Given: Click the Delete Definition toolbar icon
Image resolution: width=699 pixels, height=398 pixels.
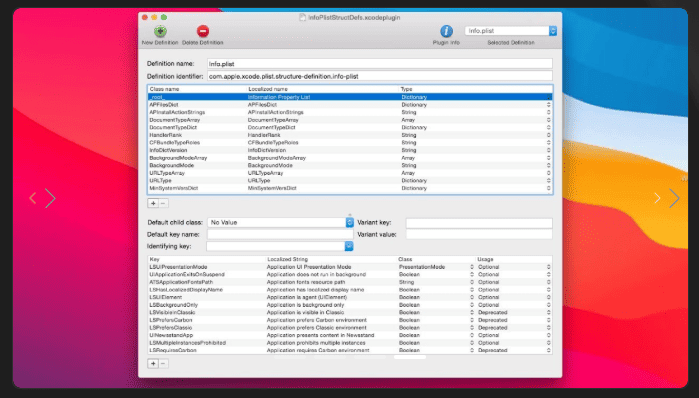Looking at the screenshot, I should 202,31.
